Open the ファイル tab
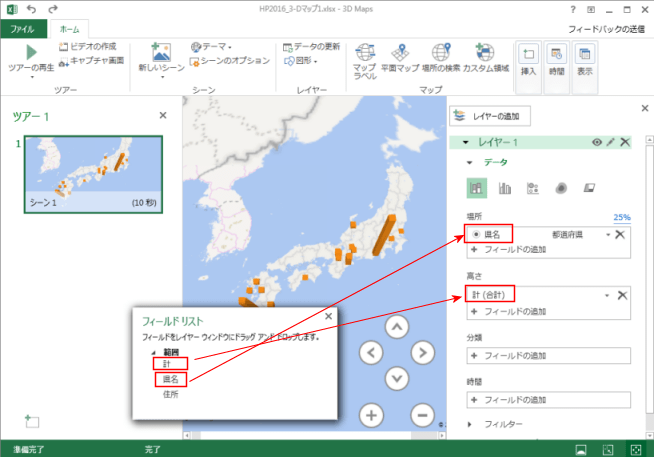Screen dimensions: 654x457 pyautogui.click(x=23, y=29)
